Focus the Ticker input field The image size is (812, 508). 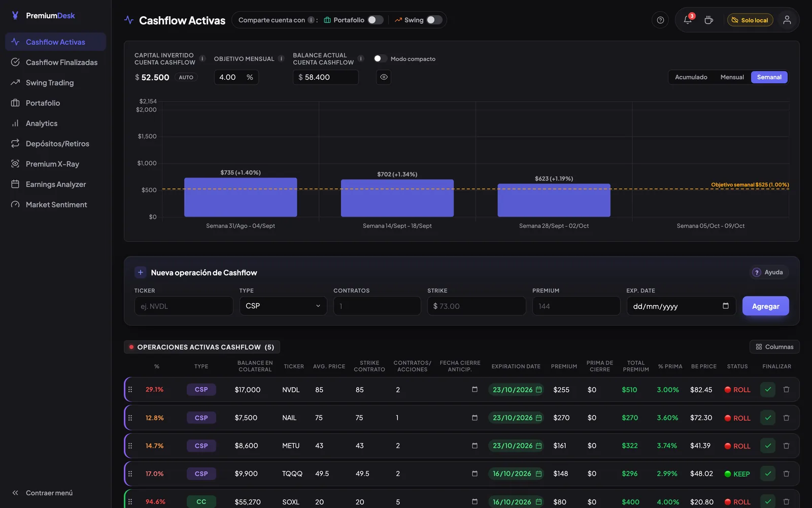[x=184, y=306]
